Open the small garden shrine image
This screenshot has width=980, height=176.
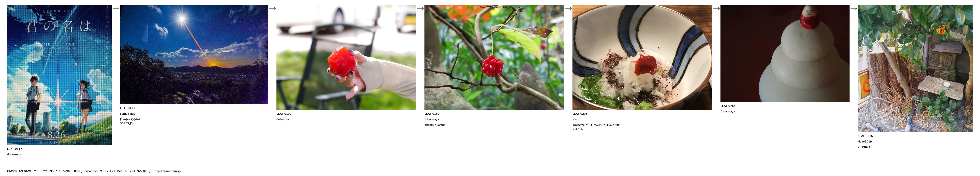coord(915,69)
